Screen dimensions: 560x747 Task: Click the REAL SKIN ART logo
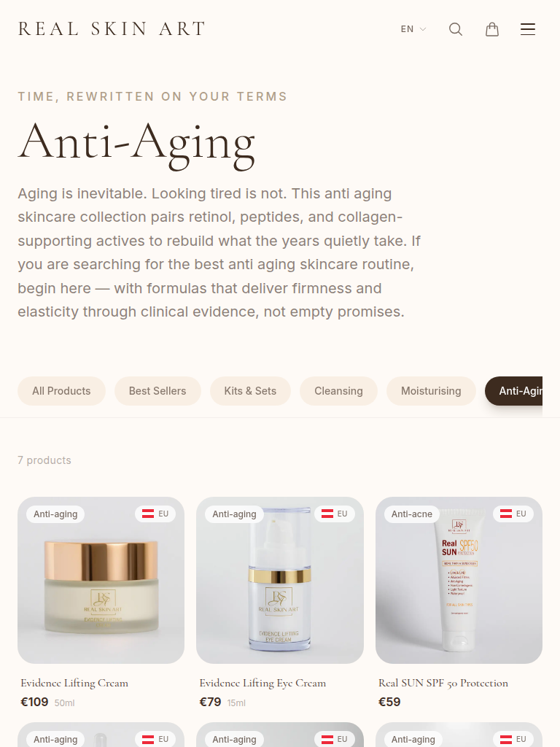(112, 29)
